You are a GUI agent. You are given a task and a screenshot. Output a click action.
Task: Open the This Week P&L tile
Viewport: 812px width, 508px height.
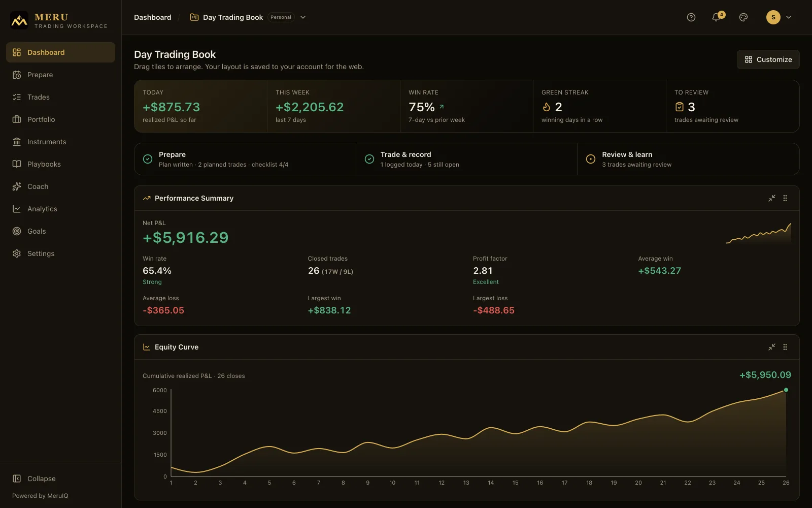coord(333,106)
